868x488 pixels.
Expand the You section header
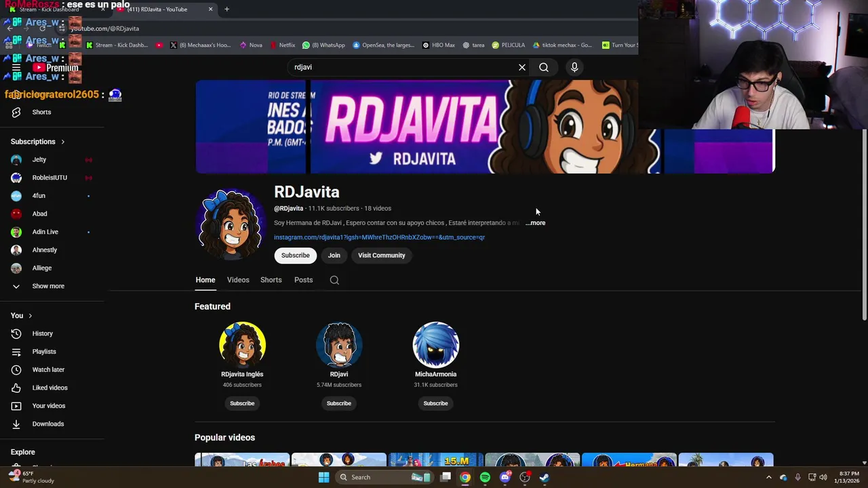click(22, 316)
